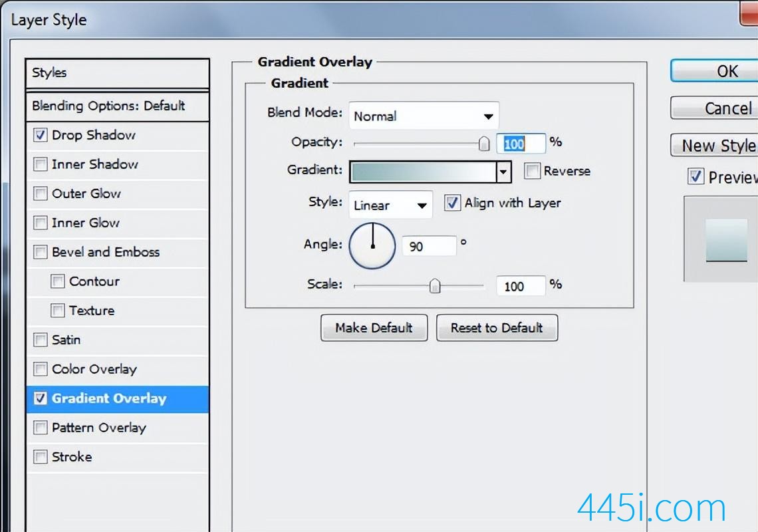758x532 pixels.
Task: Open the Drop Shadow settings row
Action: 118,135
